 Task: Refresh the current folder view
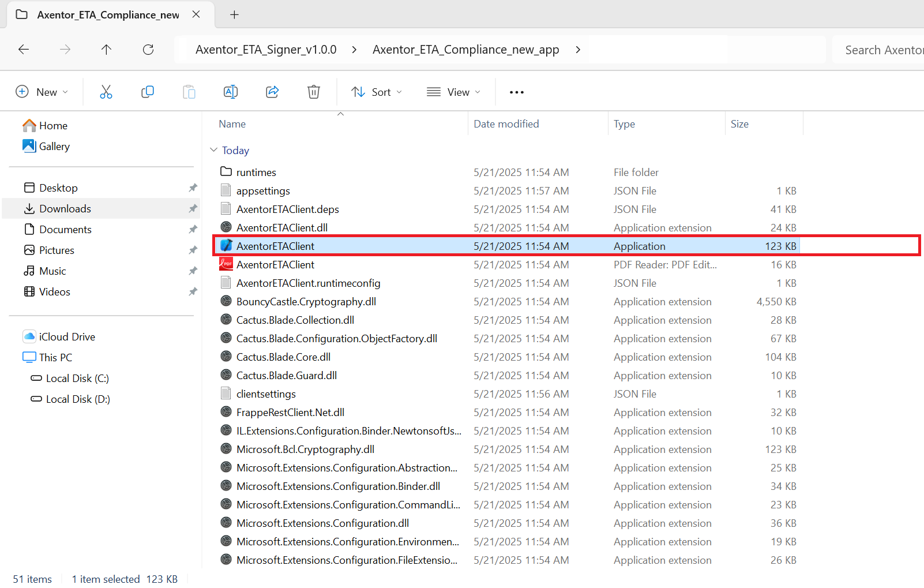pos(148,50)
